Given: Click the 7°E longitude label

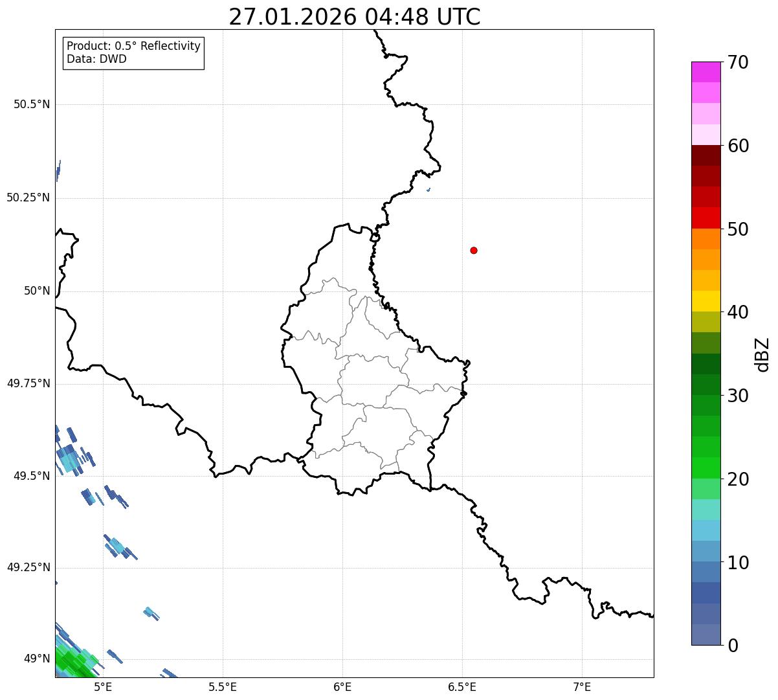Looking at the screenshot, I should click(582, 686).
